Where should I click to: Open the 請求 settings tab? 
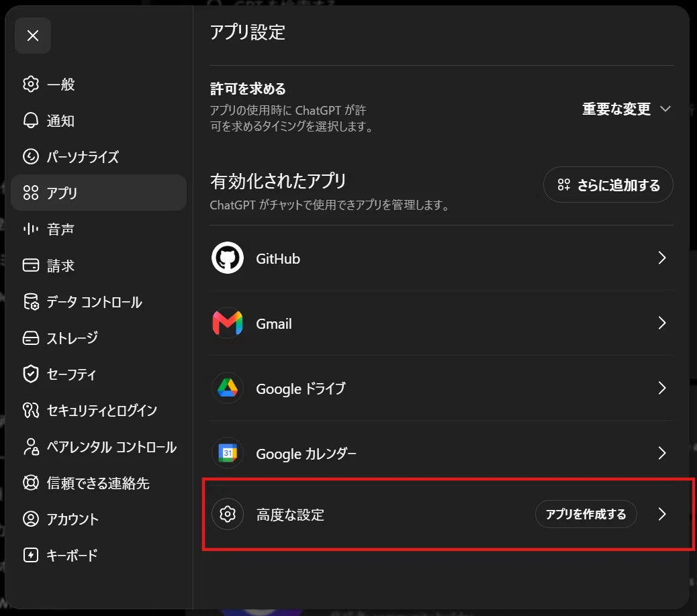99,265
